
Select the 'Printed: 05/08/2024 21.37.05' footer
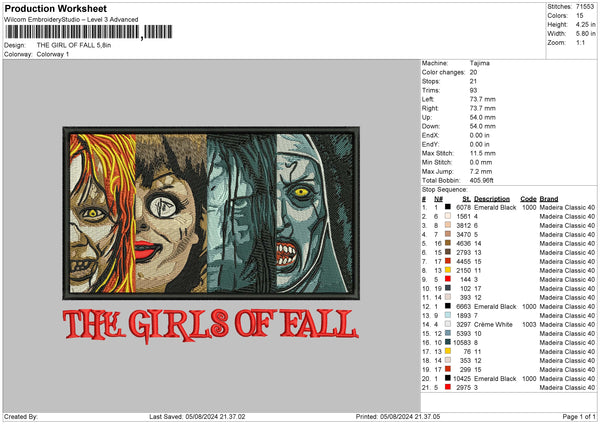tap(398, 416)
